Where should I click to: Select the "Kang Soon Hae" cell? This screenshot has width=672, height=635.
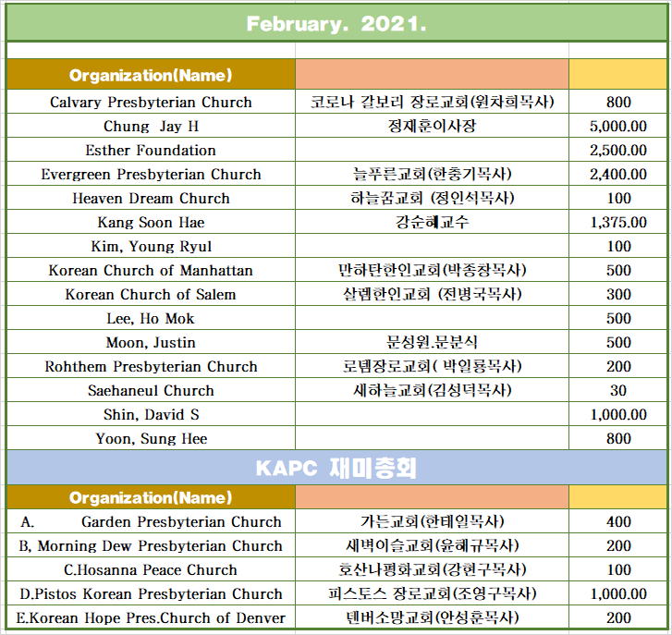[151, 222]
